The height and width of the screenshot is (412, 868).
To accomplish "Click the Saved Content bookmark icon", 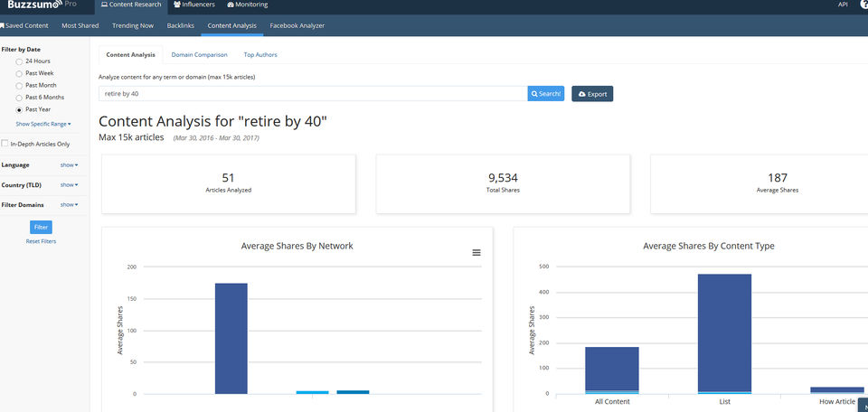I will 2,25.
